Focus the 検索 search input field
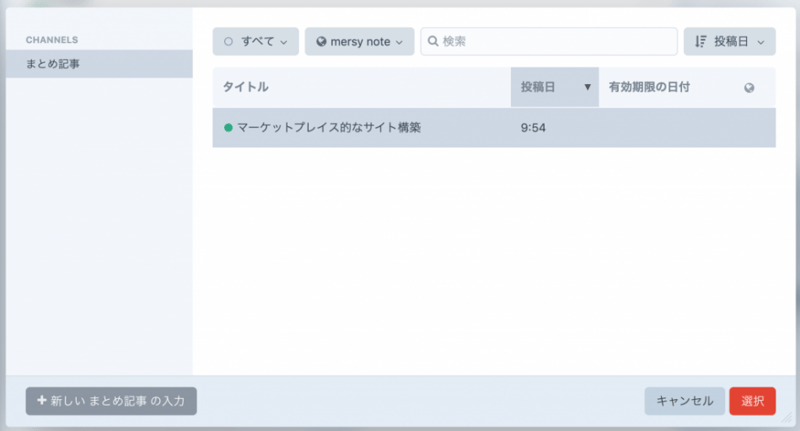Viewport: 800px width, 431px height. coord(555,42)
